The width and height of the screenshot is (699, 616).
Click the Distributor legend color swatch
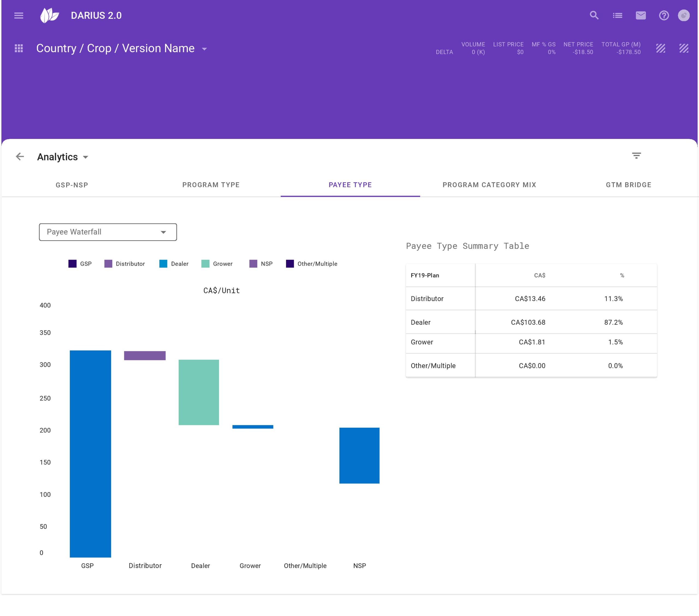108,264
